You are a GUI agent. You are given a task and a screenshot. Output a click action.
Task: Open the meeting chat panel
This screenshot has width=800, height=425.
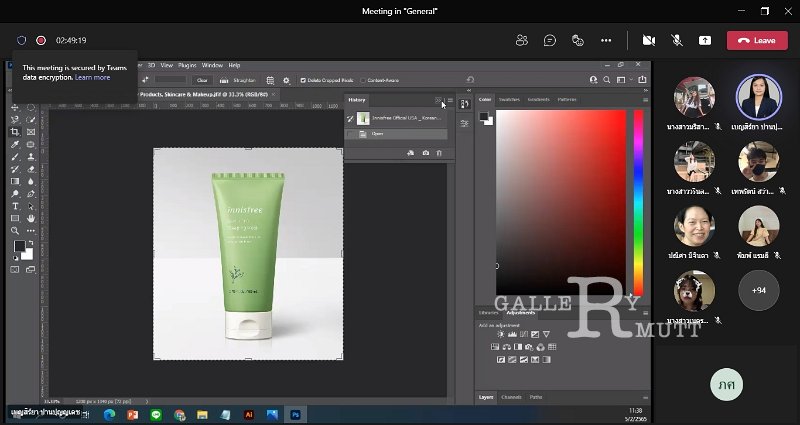coord(549,40)
